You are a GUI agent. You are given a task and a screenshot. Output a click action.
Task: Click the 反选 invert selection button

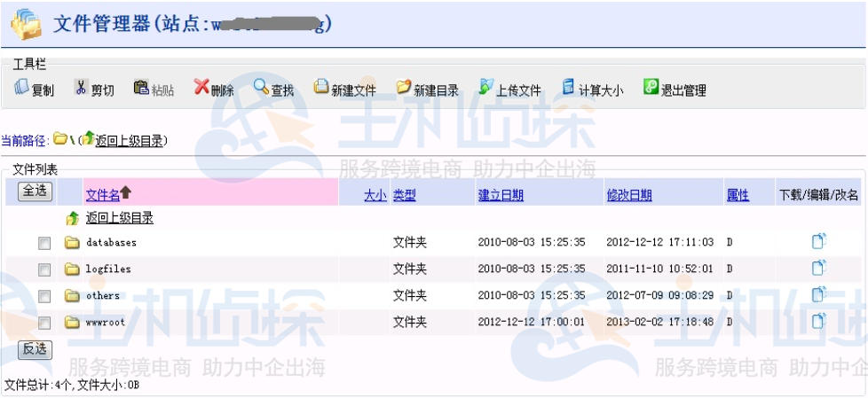click(x=36, y=349)
